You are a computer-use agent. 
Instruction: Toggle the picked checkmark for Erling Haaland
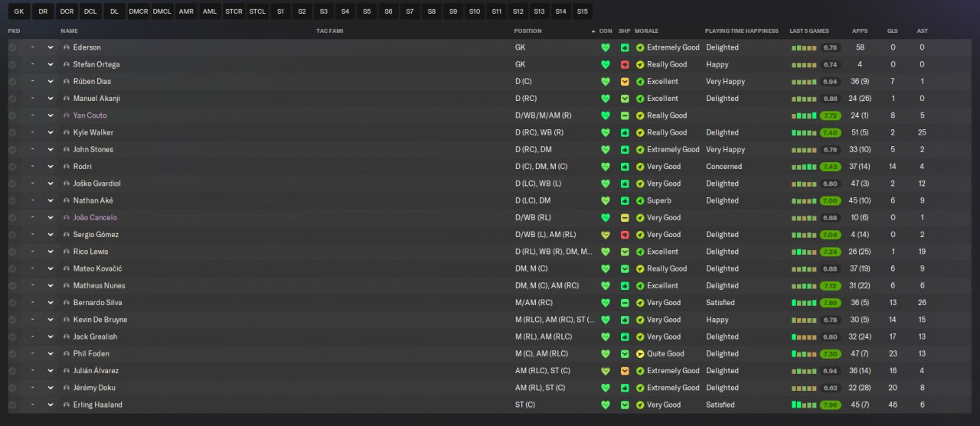click(x=12, y=405)
